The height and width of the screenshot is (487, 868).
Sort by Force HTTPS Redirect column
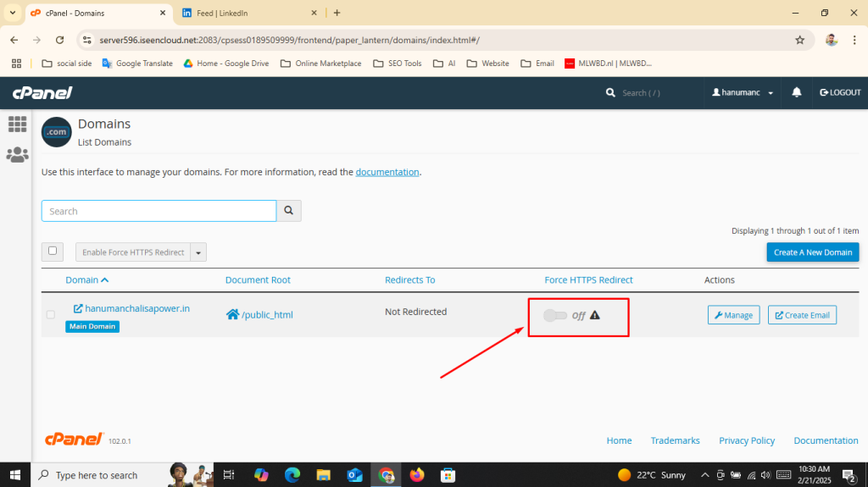coord(588,280)
